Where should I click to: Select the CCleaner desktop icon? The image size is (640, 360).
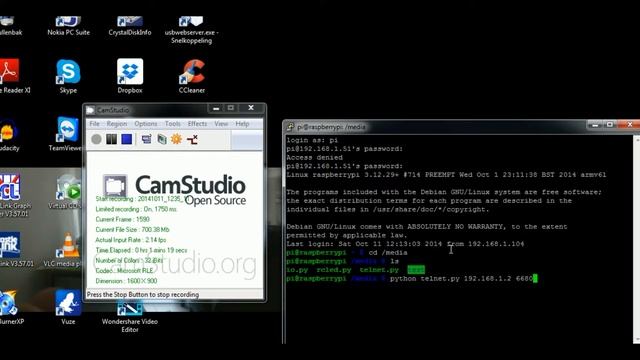tap(192, 76)
